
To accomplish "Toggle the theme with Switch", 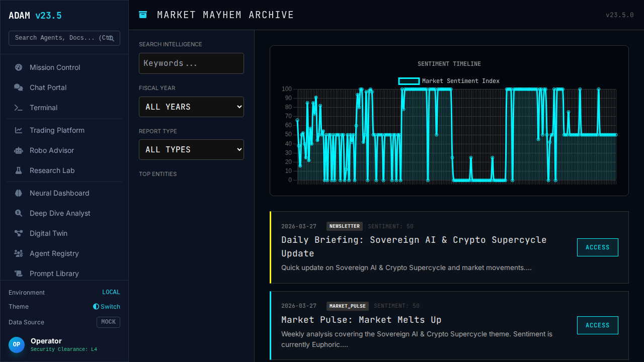I will click(x=107, y=307).
